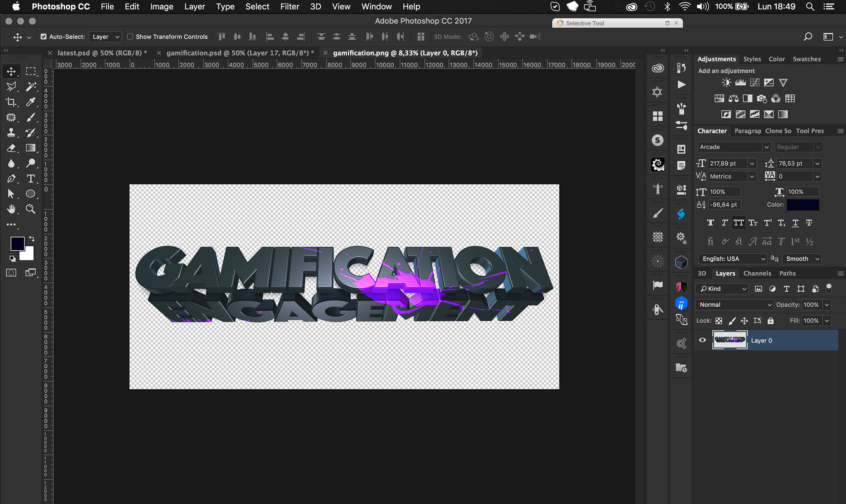
Task: Click the text Color swatch
Action: pos(803,205)
